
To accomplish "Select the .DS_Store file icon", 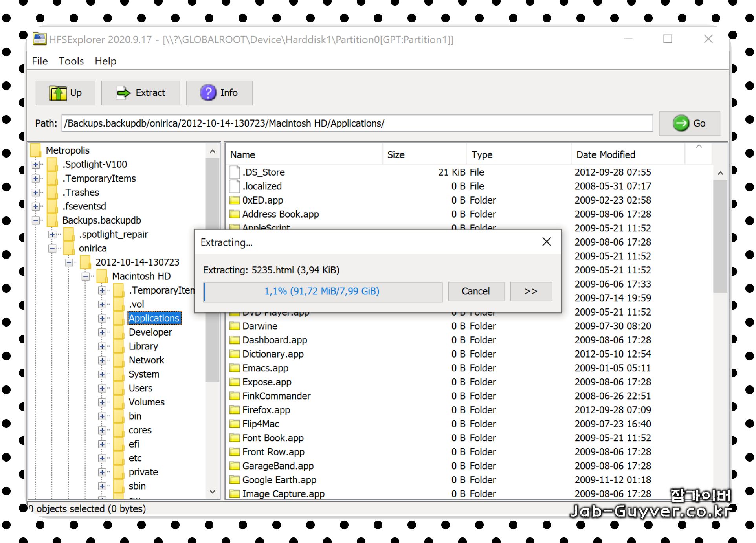I will click(x=235, y=172).
